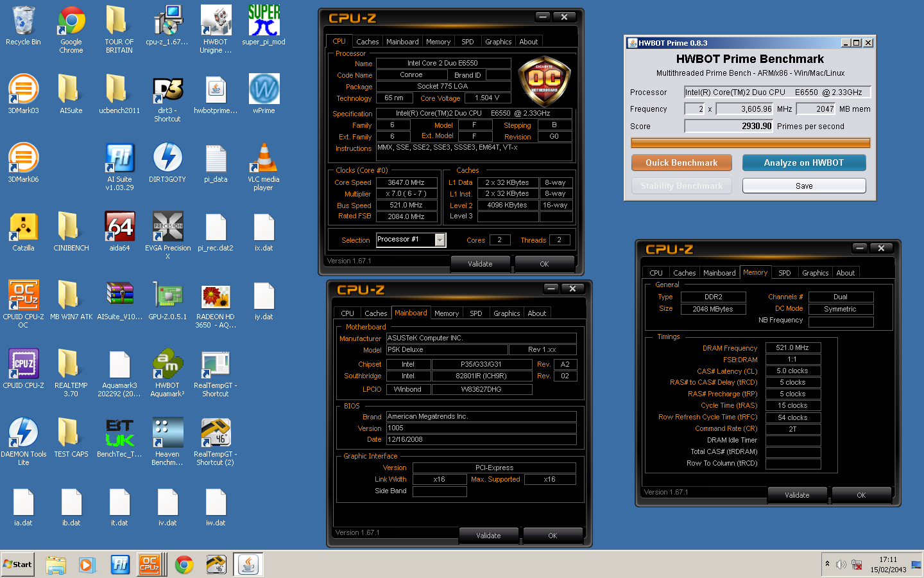Click the BIOS Version value 1005
Image resolution: width=924 pixels, height=578 pixels.
tap(481, 428)
